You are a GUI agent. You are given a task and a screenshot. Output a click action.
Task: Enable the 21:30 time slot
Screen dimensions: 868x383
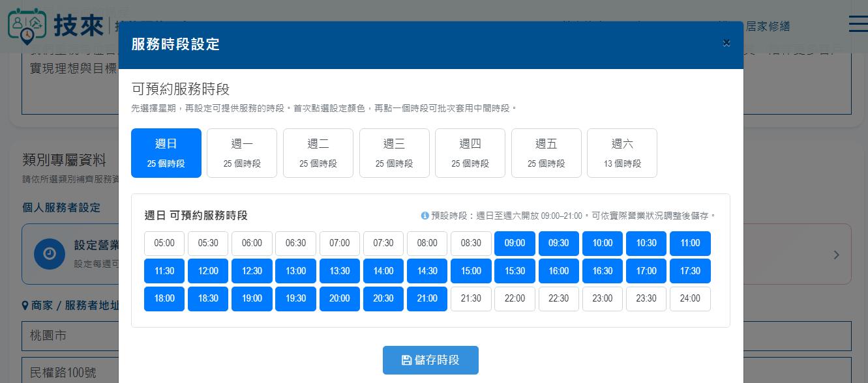[471, 298]
